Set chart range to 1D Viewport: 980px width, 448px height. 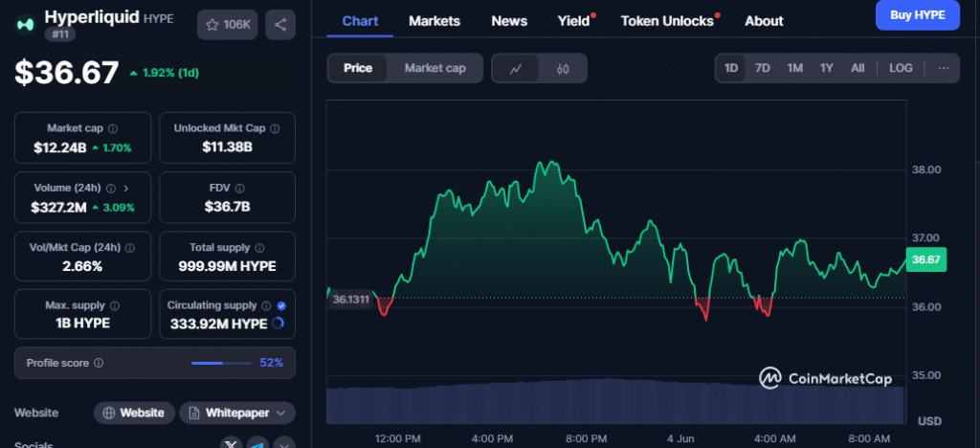tap(730, 68)
